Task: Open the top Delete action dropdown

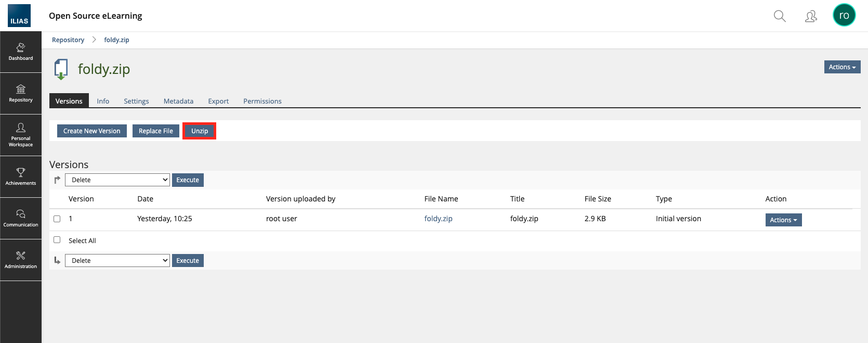Action: (117, 180)
